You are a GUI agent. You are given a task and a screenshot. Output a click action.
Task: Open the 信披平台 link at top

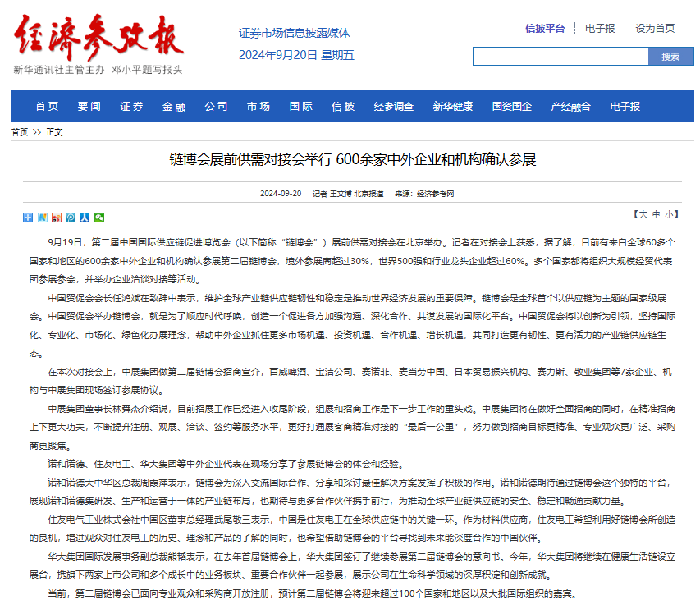pyautogui.click(x=545, y=28)
